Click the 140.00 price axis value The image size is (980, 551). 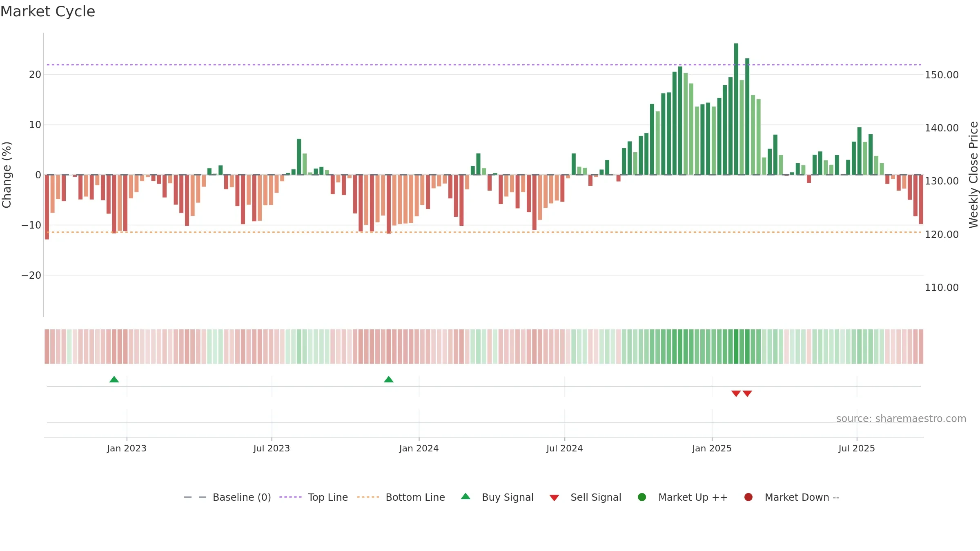(x=942, y=128)
